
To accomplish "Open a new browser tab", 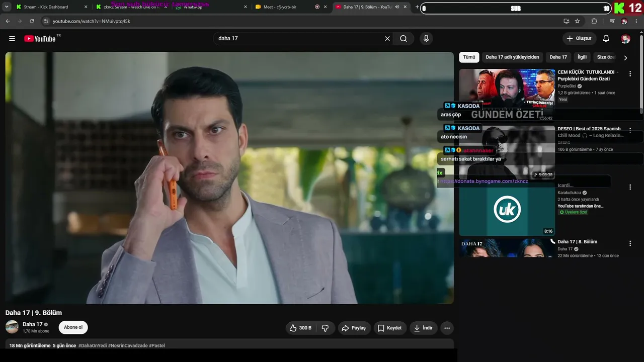I will tap(417, 7).
